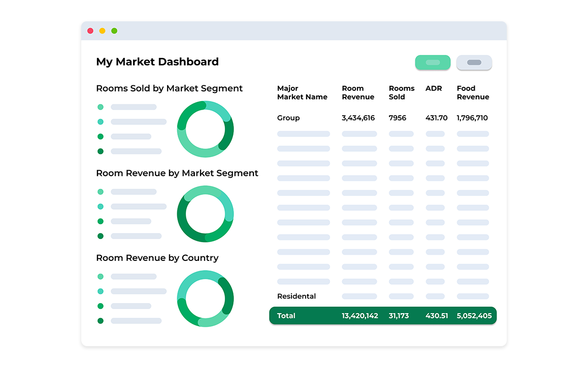
Task: Click the Total row label
Action: coord(286,316)
